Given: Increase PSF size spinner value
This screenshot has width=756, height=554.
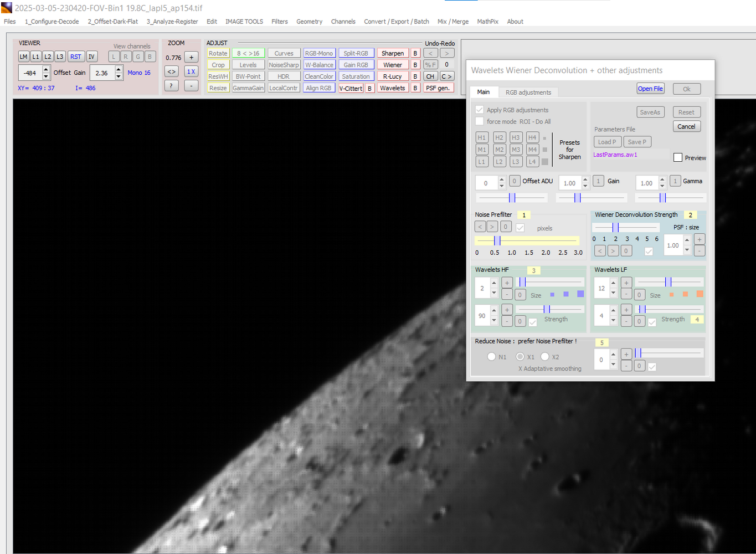Looking at the screenshot, I should (x=687, y=240).
